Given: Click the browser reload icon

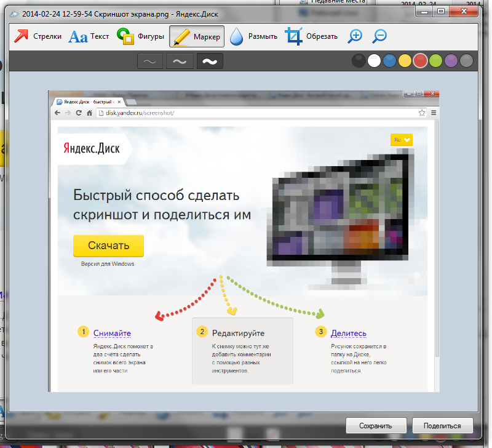Looking at the screenshot, I should [x=79, y=113].
